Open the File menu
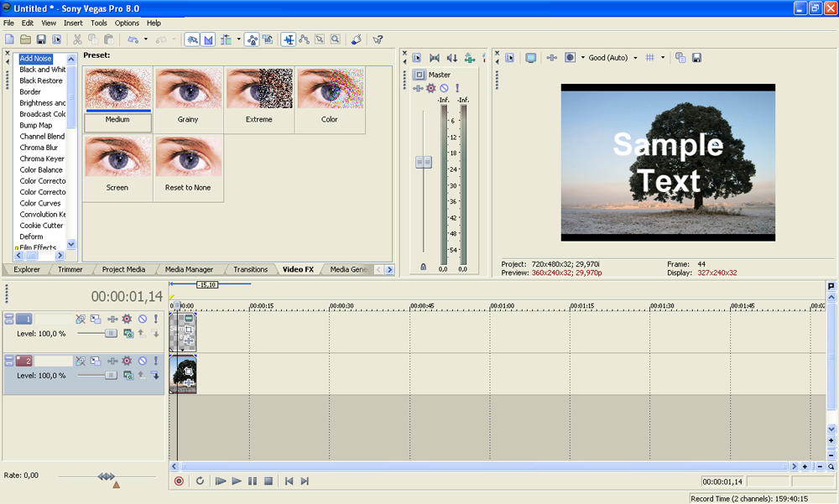Image resolution: width=839 pixels, height=504 pixels. pyautogui.click(x=8, y=23)
